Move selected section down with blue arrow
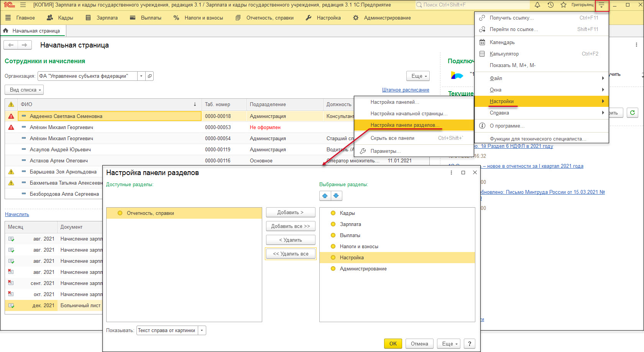The height and width of the screenshot is (352, 644). 336,196
